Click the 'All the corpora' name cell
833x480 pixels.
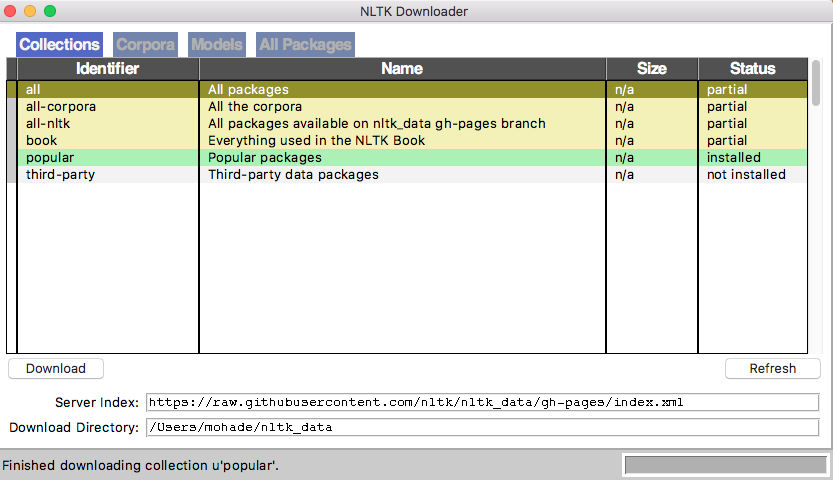click(402, 107)
